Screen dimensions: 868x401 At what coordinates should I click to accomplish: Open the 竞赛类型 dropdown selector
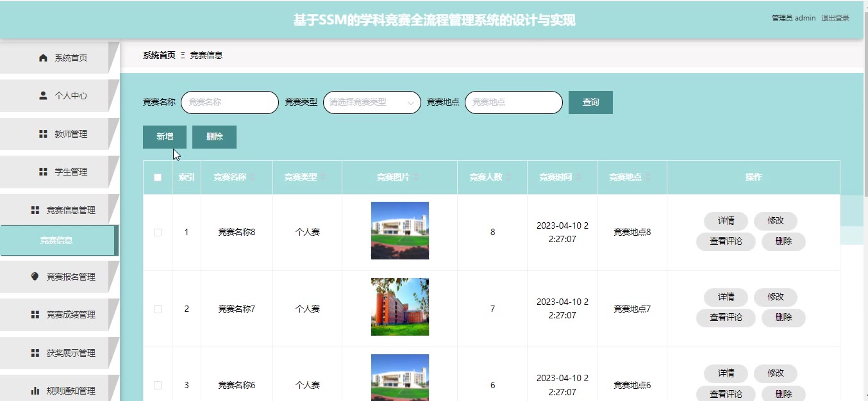372,102
